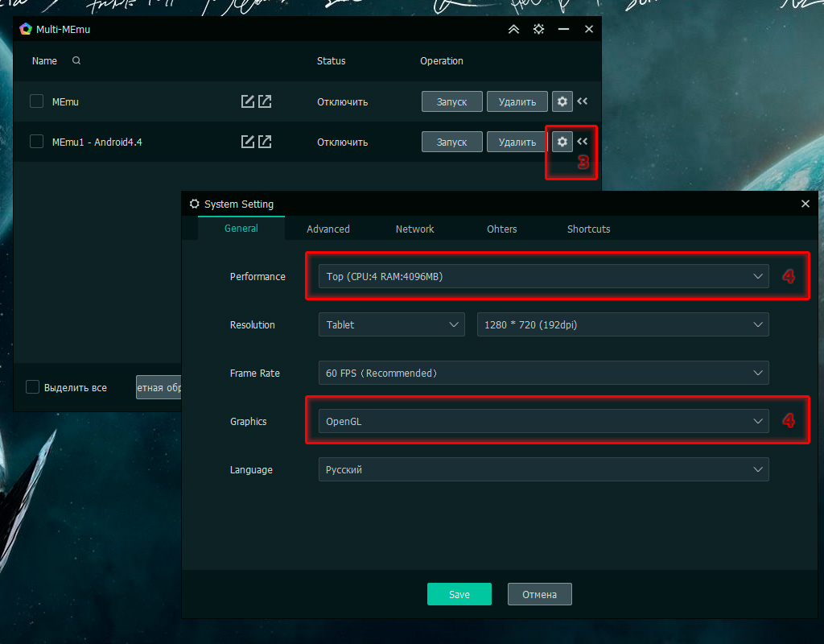Switch to the Advanced tab
The width and height of the screenshot is (824, 644).
[328, 229]
